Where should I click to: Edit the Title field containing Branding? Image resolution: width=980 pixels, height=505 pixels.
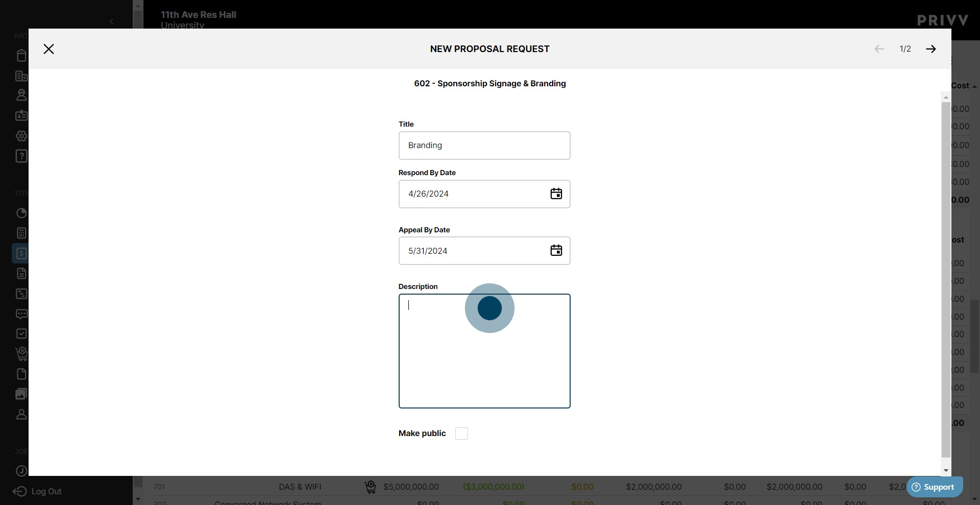pos(484,146)
